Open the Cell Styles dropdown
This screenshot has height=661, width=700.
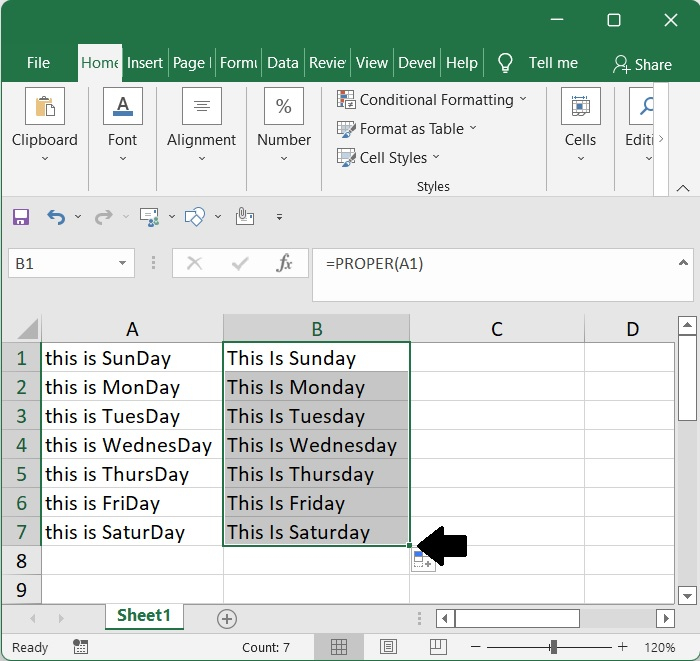click(390, 158)
